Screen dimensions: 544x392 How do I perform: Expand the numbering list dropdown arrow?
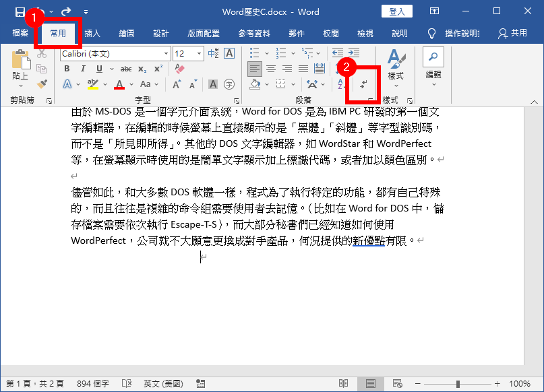[x=293, y=53]
